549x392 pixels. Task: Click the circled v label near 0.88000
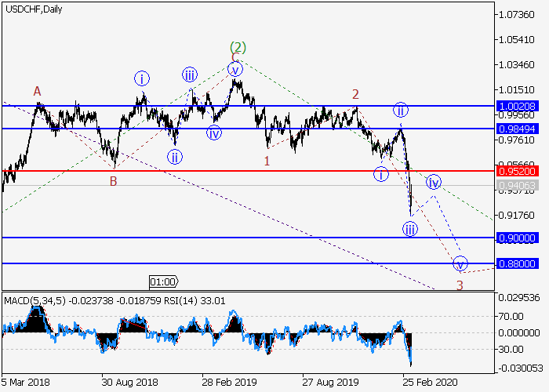click(x=460, y=263)
